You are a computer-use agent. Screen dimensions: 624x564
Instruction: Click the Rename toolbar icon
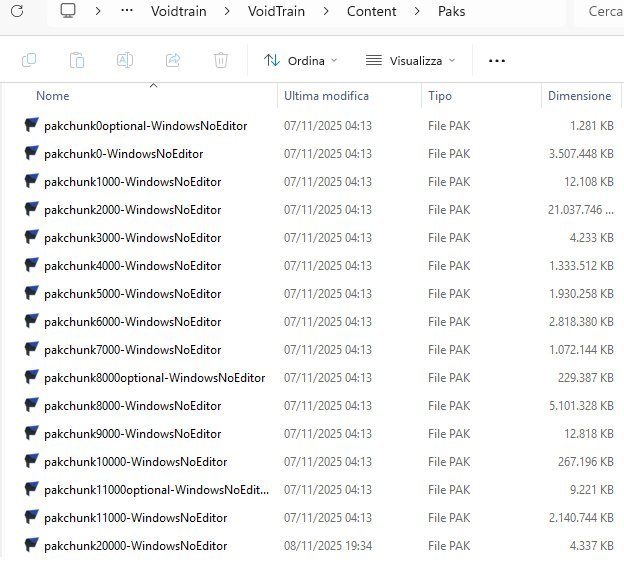(125, 60)
